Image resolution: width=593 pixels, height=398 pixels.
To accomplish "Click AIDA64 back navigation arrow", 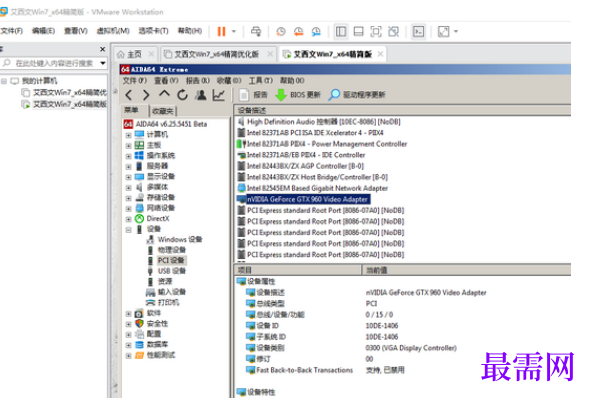I will tap(129, 95).
